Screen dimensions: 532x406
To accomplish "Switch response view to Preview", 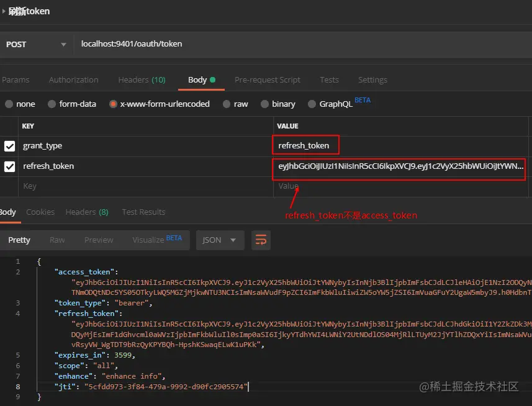I will (99, 240).
